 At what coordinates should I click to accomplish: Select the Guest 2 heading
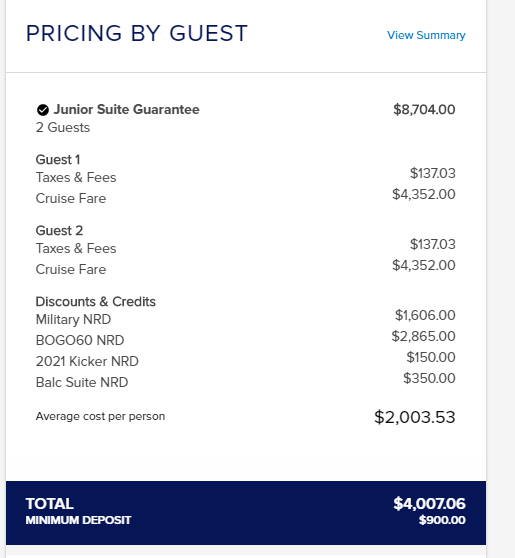coord(59,231)
